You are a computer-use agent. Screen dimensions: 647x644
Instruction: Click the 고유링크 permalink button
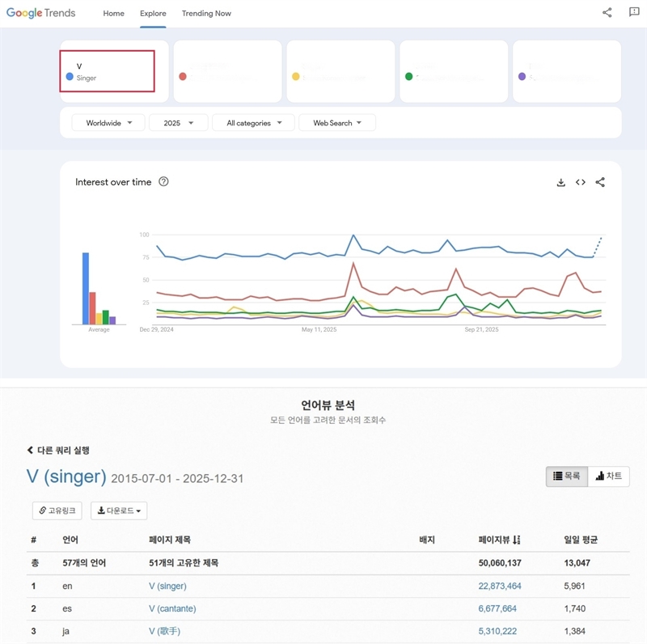(57, 511)
